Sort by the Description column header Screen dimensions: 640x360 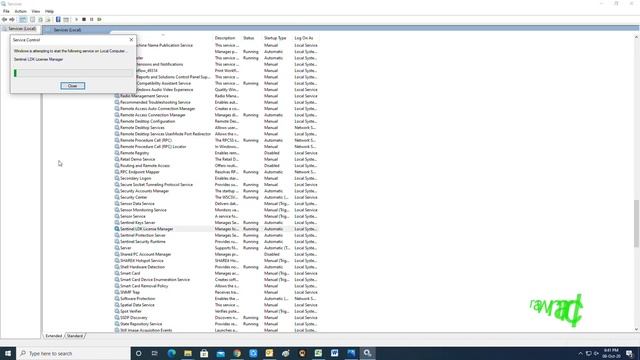(x=225, y=38)
